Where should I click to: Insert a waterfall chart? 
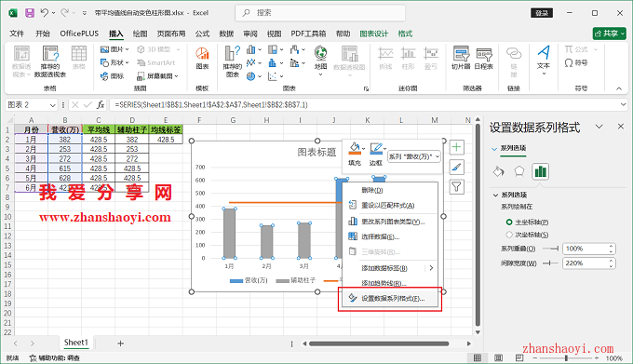[x=297, y=49]
